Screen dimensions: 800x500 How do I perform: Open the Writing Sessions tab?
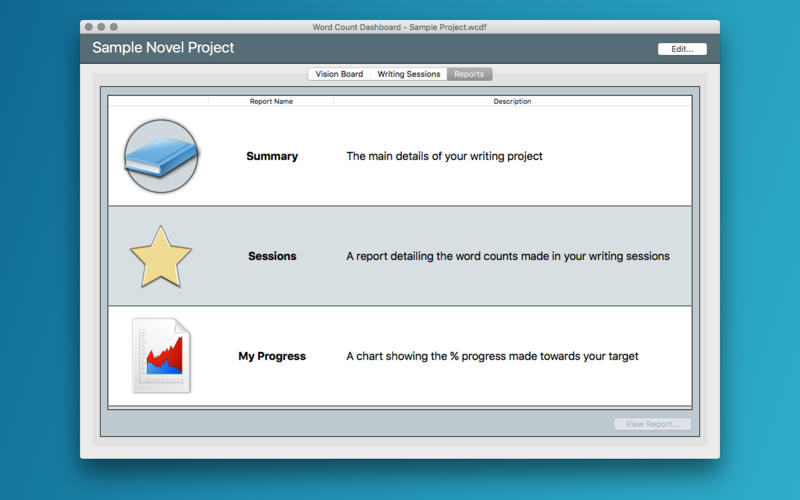[408, 74]
